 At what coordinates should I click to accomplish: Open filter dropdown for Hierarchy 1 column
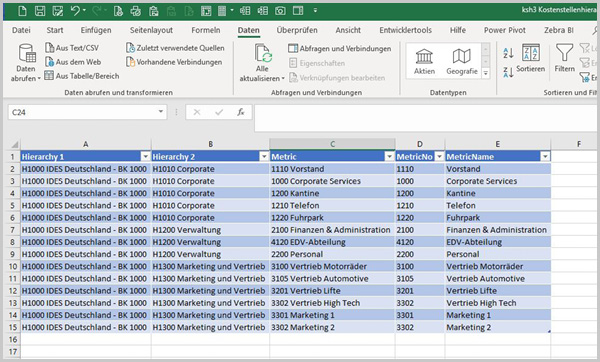tap(145, 157)
